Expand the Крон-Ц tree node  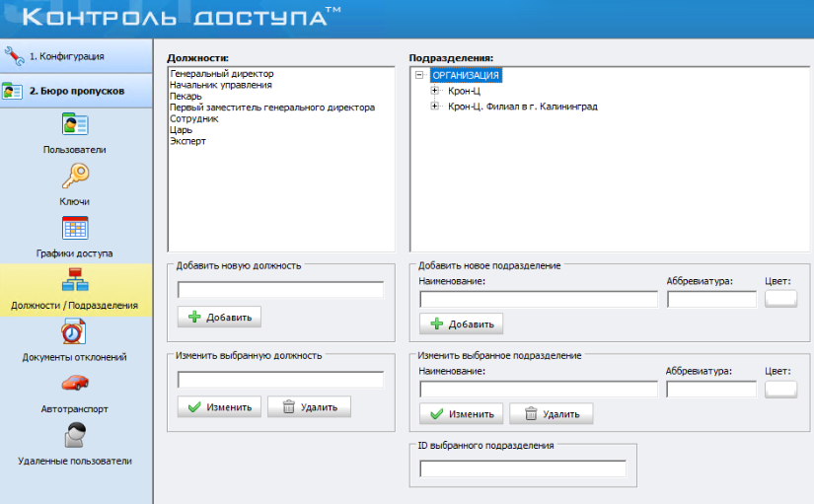pyautogui.click(x=435, y=91)
